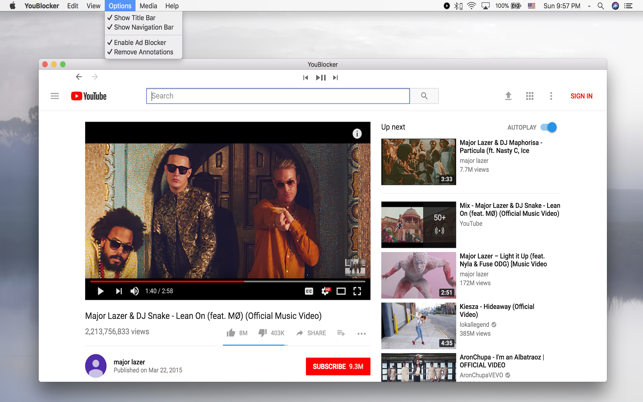Open the Edit menu

click(x=73, y=6)
